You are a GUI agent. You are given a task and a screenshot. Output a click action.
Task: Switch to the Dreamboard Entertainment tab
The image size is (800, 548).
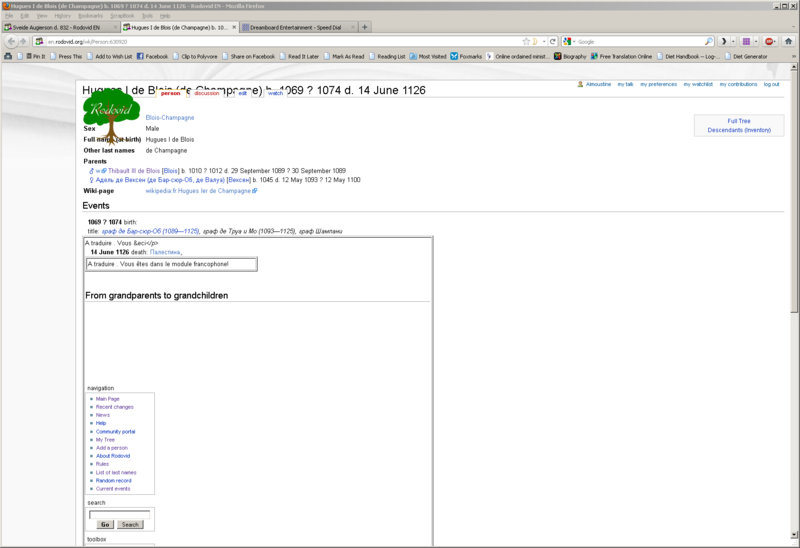click(295, 27)
